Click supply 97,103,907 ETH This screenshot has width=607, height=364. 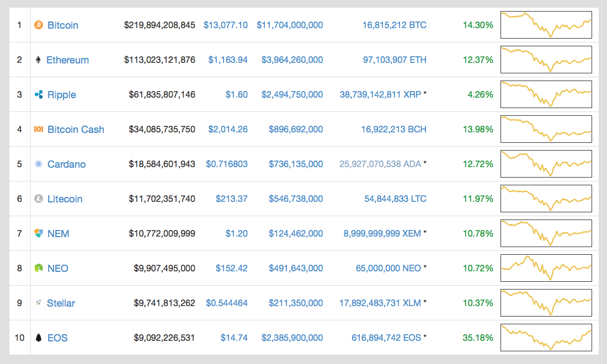point(395,60)
